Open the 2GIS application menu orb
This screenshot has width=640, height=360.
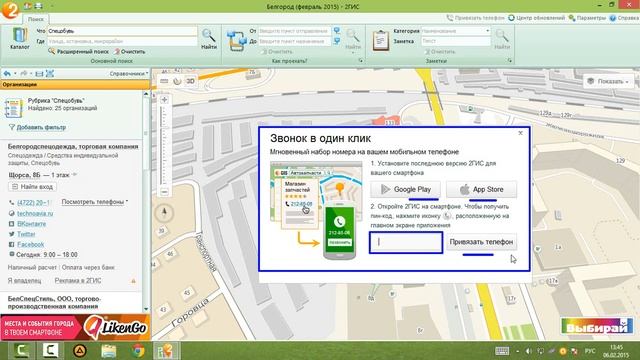[x=10, y=9]
